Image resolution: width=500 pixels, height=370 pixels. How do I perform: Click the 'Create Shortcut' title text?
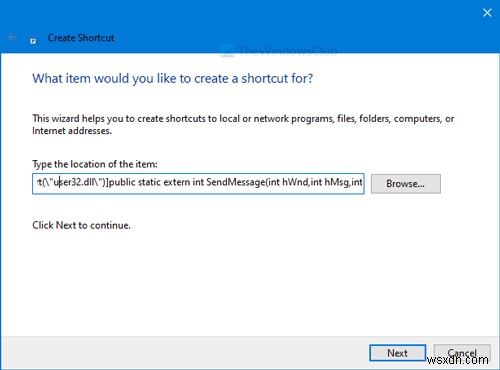click(81, 38)
